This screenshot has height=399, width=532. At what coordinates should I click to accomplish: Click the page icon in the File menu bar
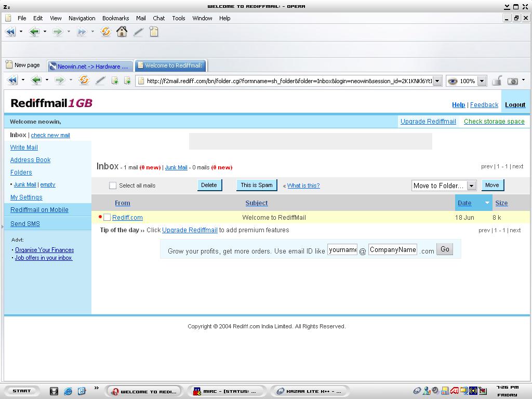click(x=8, y=18)
